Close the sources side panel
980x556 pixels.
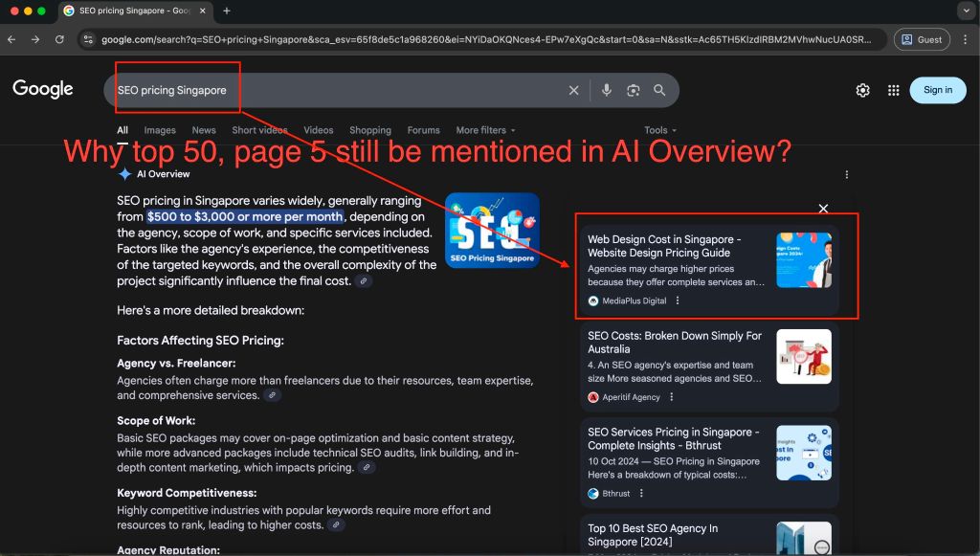tap(823, 208)
